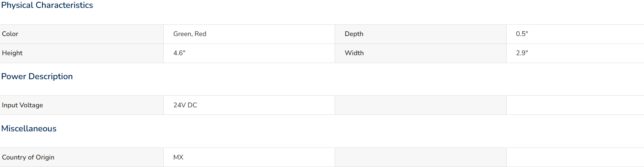Select the Width label cell

[x=420, y=53]
